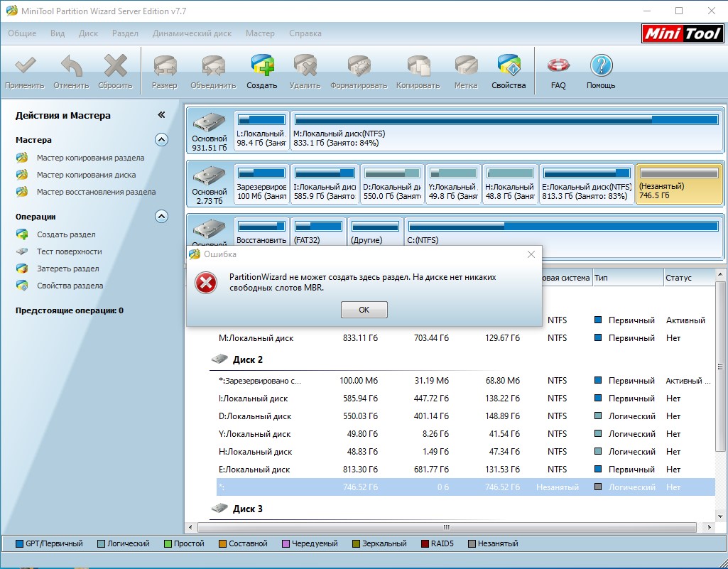Collapse the Мастера section

(161, 139)
